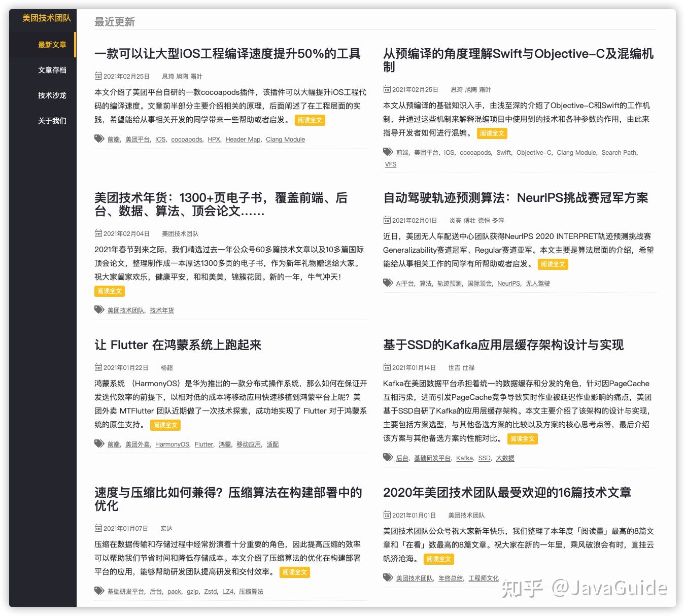Open the Flutter tag
The height and width of the screenshot is (616, 685).
(x=204, y=444)
